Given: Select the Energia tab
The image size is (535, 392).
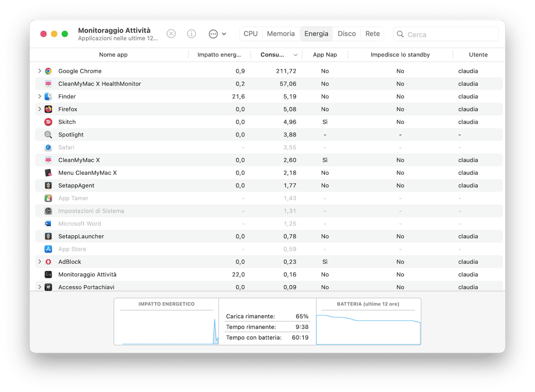Looking at the screenshot, I should pos(316,34).
